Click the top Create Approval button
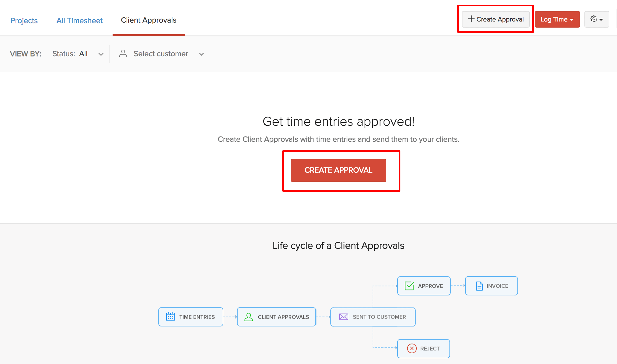Screen dimensions: 617x364 496,19
